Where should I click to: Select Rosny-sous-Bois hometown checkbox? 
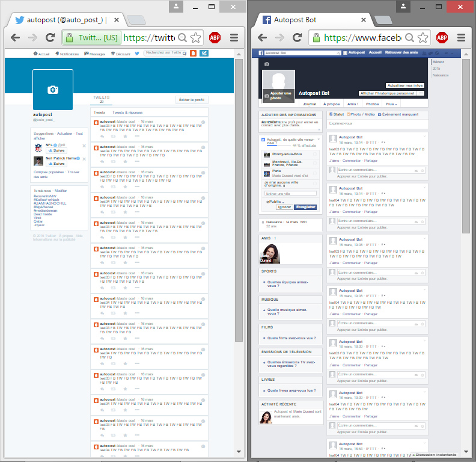(314, 154)
